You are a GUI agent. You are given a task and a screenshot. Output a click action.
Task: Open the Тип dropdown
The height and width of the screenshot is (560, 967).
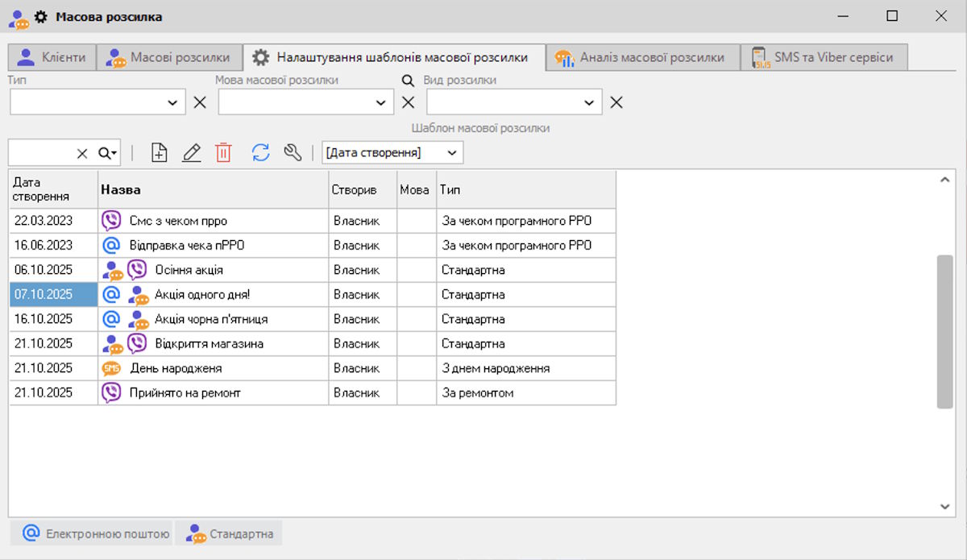tap(172, 102)
